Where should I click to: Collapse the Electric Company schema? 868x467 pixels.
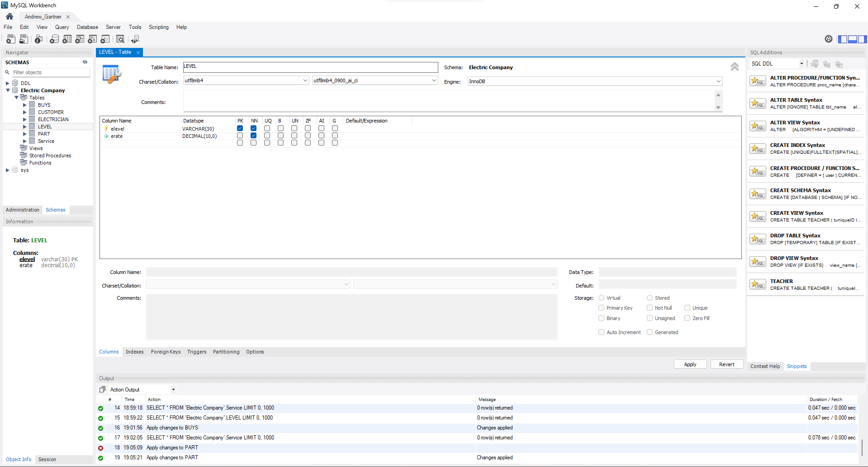pyautogui.click(x=8, y=90)
